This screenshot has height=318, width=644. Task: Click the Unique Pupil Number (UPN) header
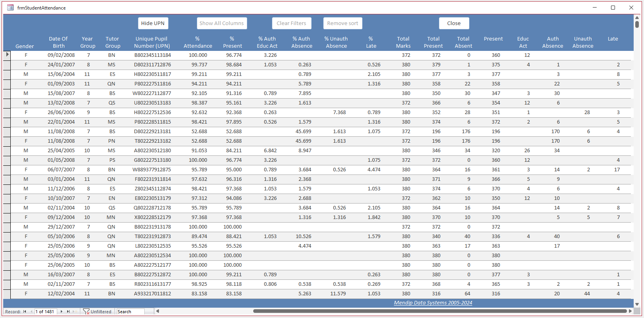coord(152,42)
